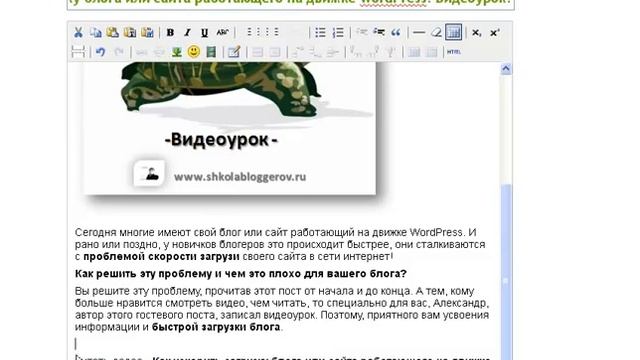Cut the selected text with scissors icon
Viewport: 640px width, 360px height.
(x=78, y=32)
